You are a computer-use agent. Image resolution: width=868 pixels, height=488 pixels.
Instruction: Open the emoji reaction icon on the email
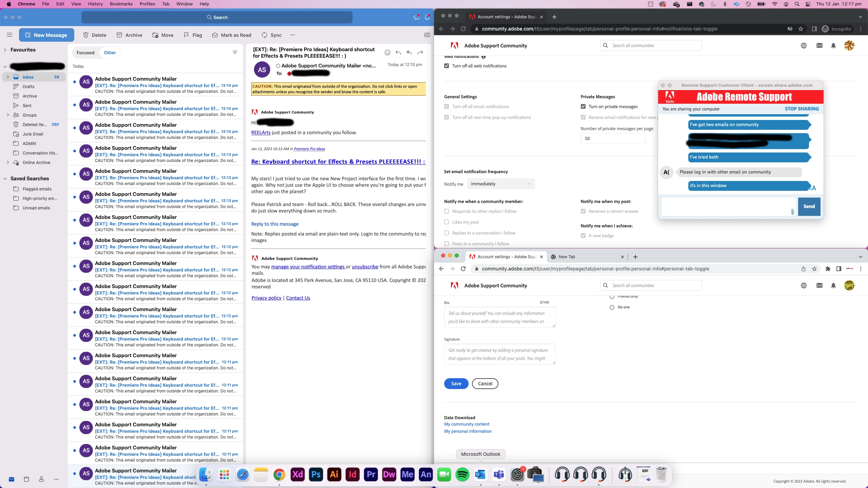[388, 53]
